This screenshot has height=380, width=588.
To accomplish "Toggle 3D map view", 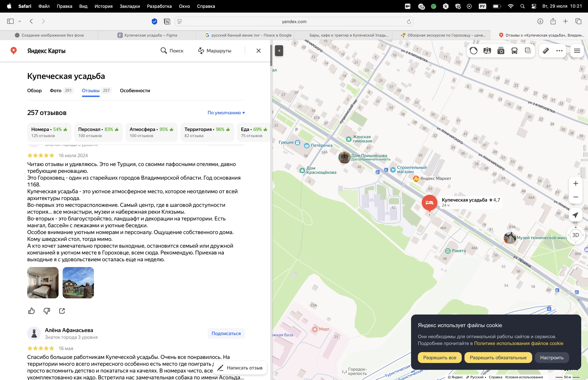I will [575, 235].
